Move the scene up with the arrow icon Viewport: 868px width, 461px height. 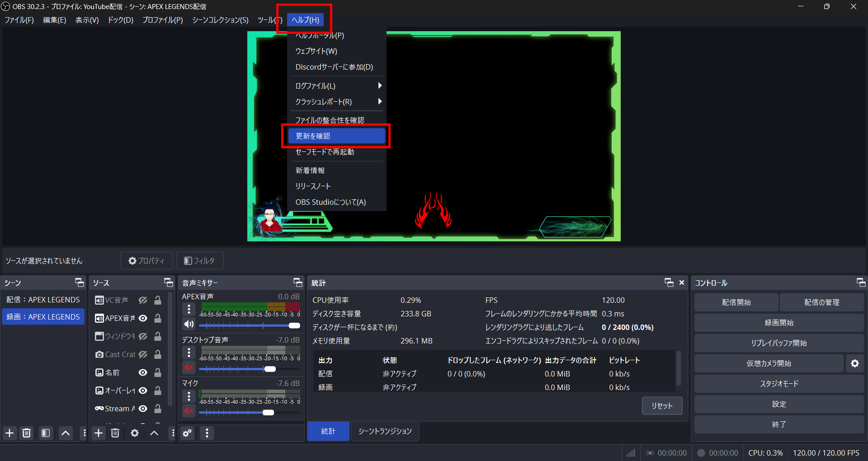point(66,433)
